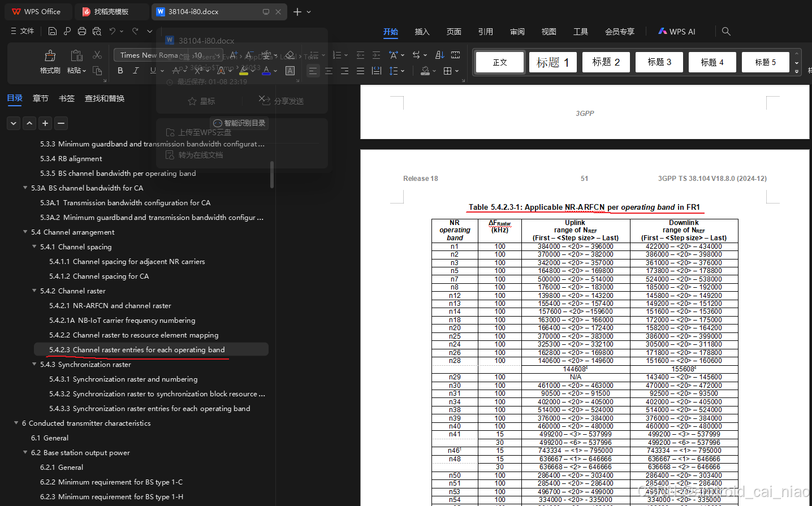This screenshot has height=506, width=812.
Task: Click the navigation pane vertical scrollbar
Action: click(x=272, y=174)
